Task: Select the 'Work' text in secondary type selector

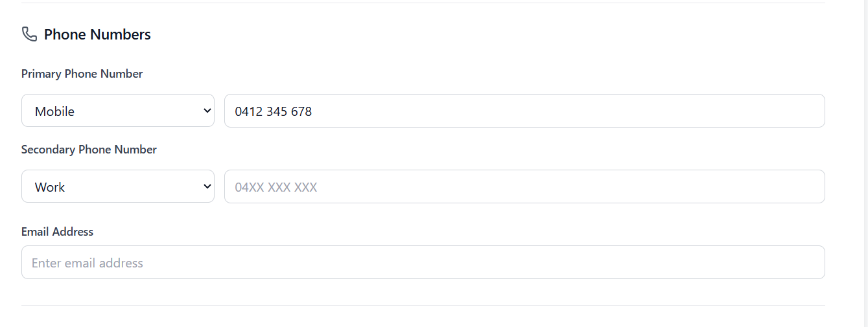Action: [50, 187]
